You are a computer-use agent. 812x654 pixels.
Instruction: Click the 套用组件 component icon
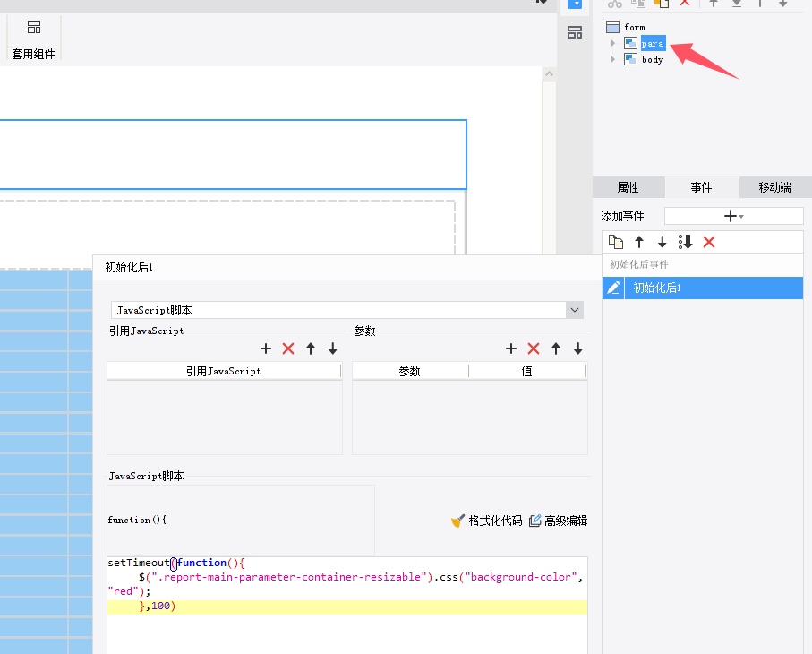[33, 28]
